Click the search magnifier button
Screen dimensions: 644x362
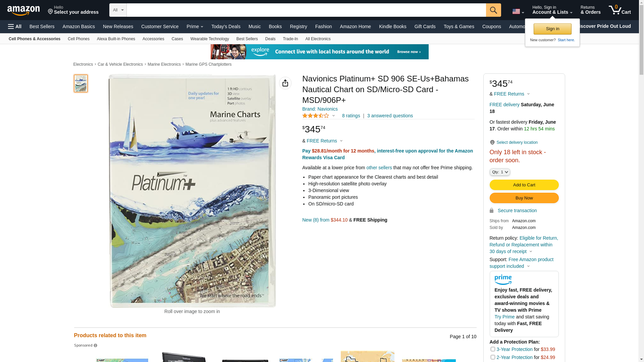click(x=493, y=10)
